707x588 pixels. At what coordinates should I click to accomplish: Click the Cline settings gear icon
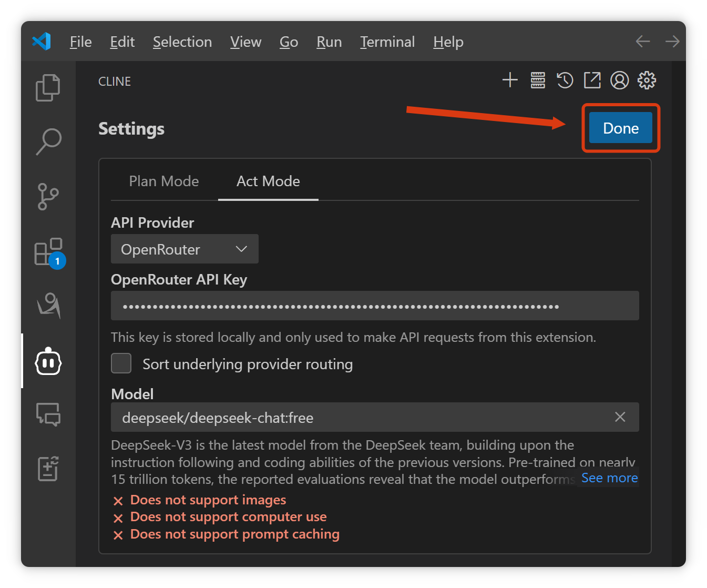coord(647,80)
